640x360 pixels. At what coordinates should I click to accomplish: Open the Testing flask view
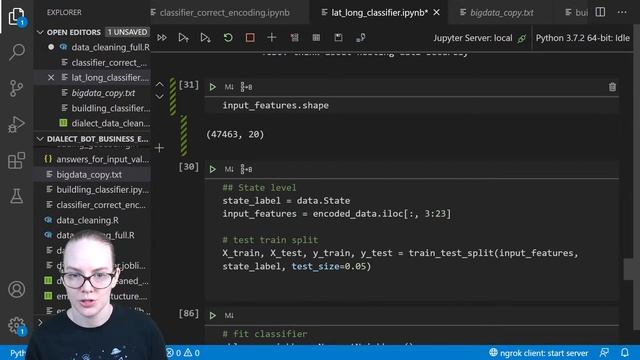(x=16, y=196)
